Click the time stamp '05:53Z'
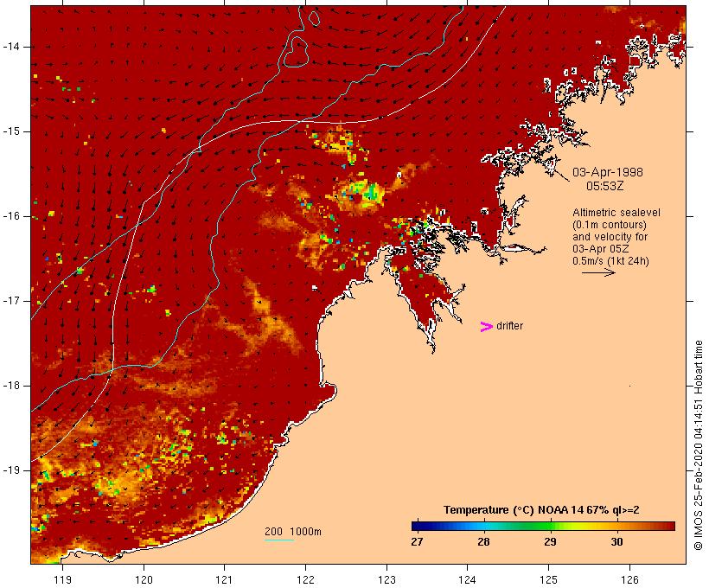709x588 pixels. tap(604, 186)
